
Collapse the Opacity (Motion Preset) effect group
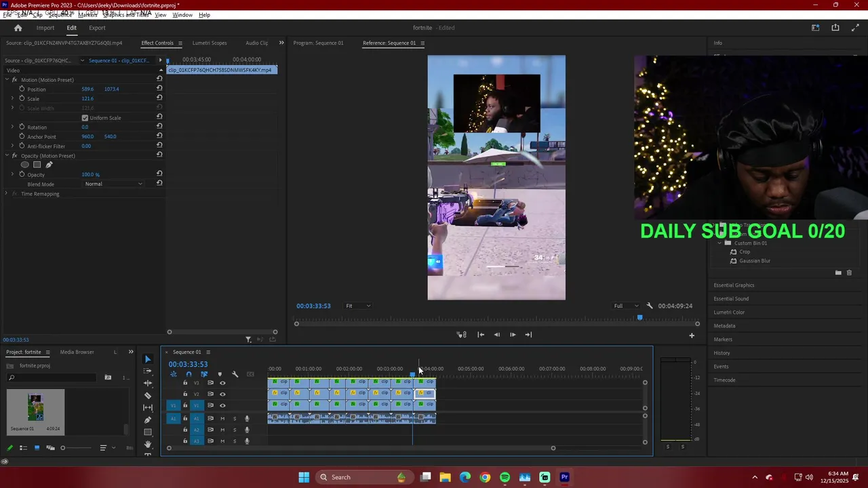tap(7, 156)
